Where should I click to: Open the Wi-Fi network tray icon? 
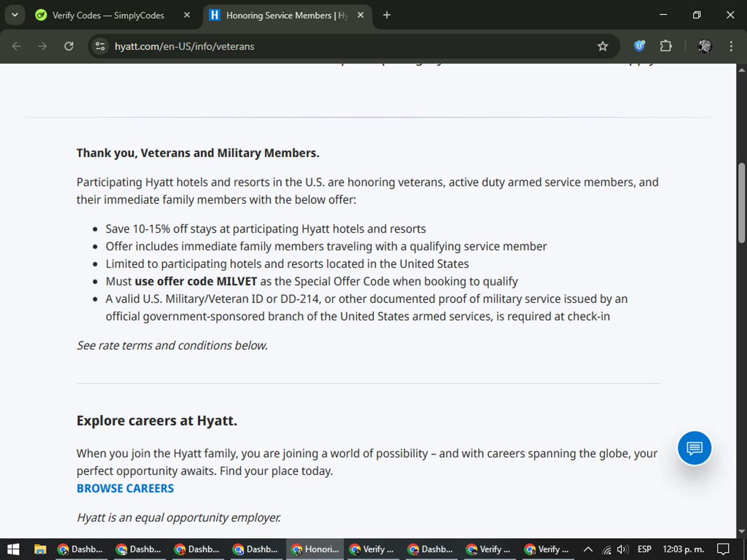pos(607,550)
